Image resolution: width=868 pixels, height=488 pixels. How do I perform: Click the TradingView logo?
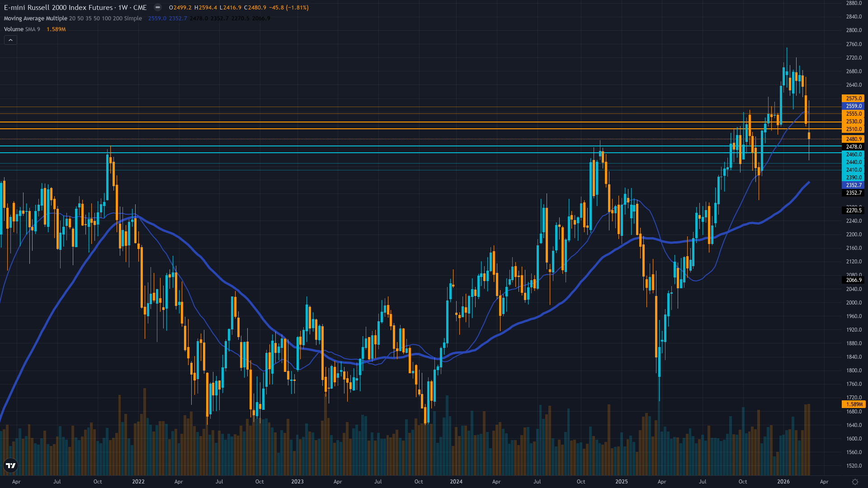coord(10,465)
